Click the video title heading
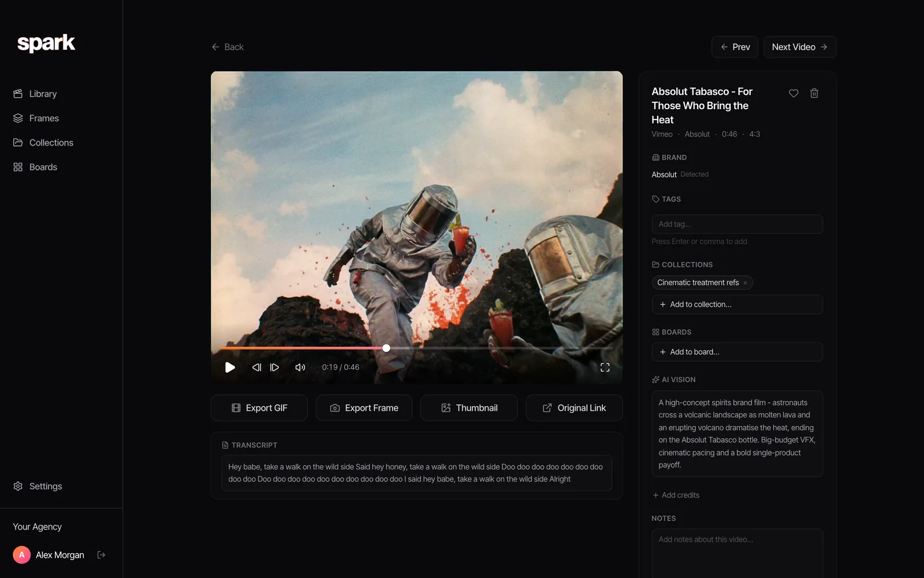 pos(702,106)
